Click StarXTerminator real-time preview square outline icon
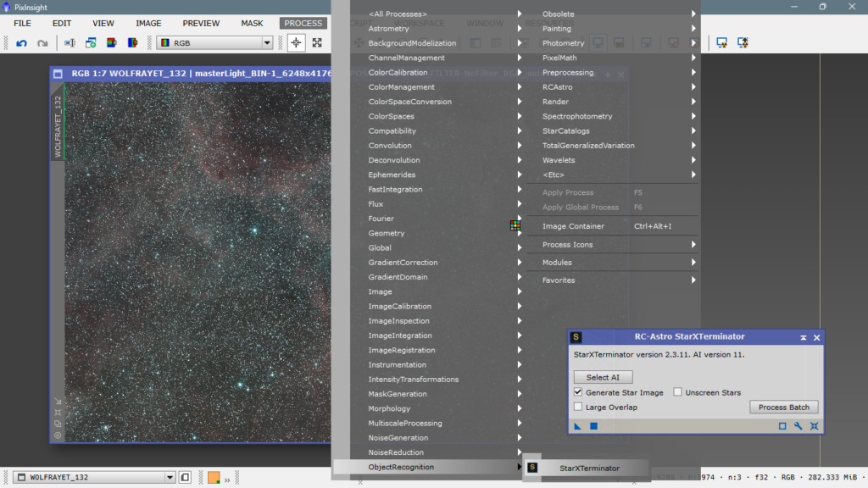 pyautogui.click(x=782, y=426)
